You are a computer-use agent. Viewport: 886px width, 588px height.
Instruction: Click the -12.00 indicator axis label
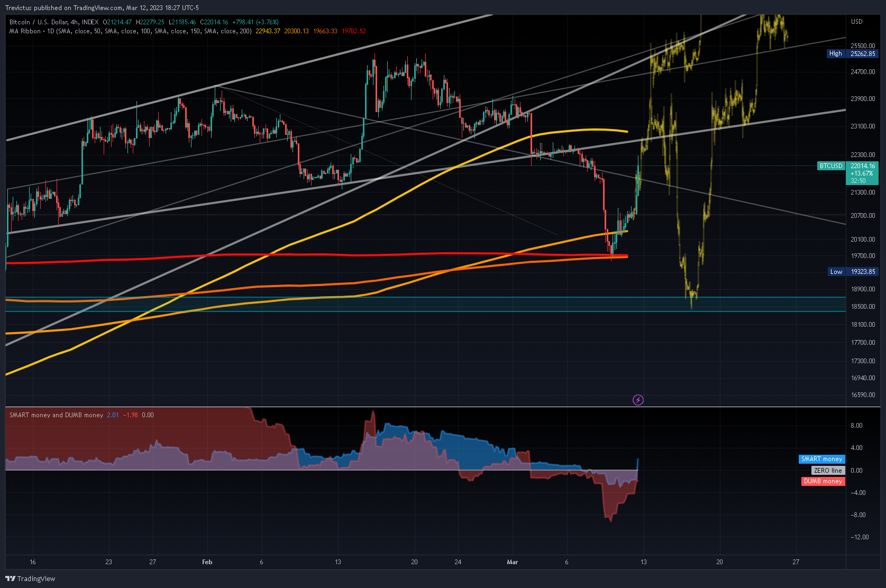click(x=860, y=537)
